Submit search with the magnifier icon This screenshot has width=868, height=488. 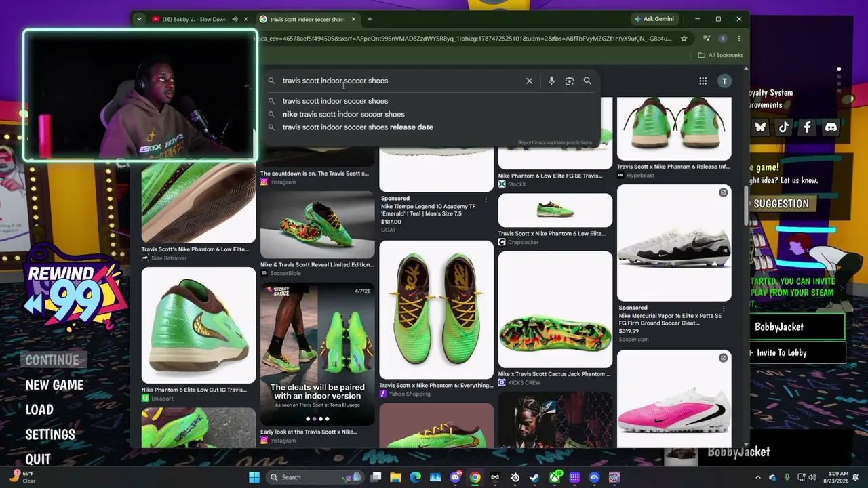[587, 81]
